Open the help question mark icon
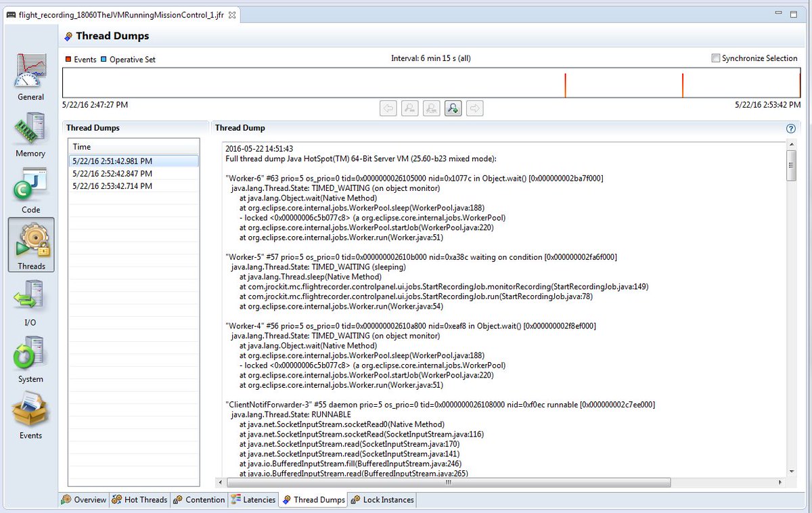The height and width of the screenshot is (513, 812). 790,128
